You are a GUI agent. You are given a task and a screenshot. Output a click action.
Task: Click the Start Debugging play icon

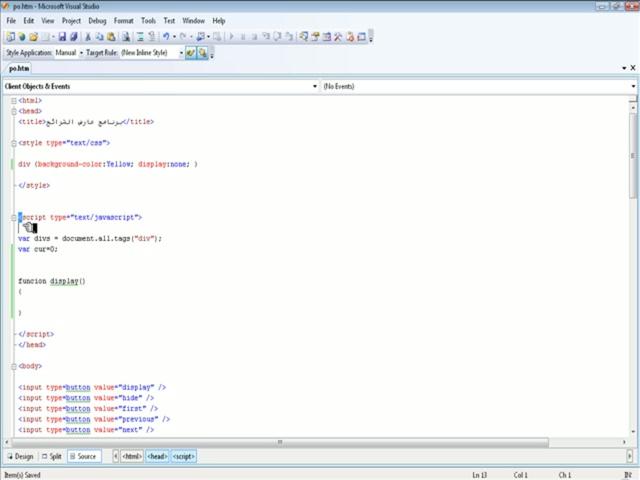tap(231, 37)
